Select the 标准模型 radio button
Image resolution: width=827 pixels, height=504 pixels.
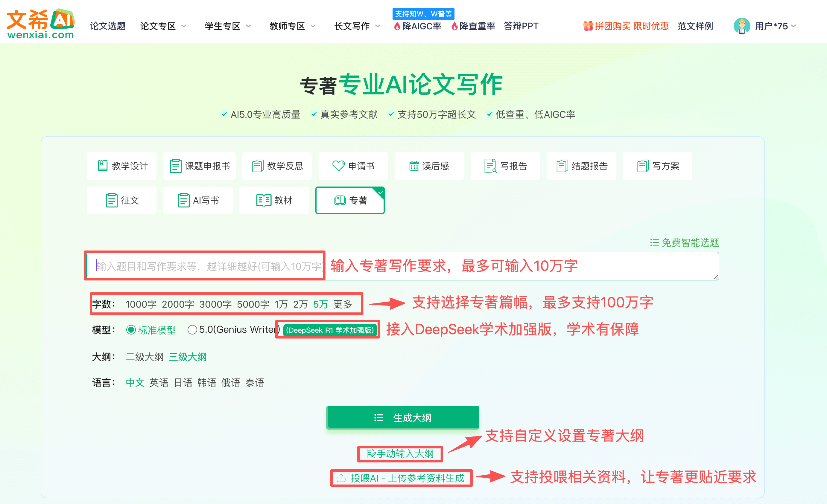point(131,330)
